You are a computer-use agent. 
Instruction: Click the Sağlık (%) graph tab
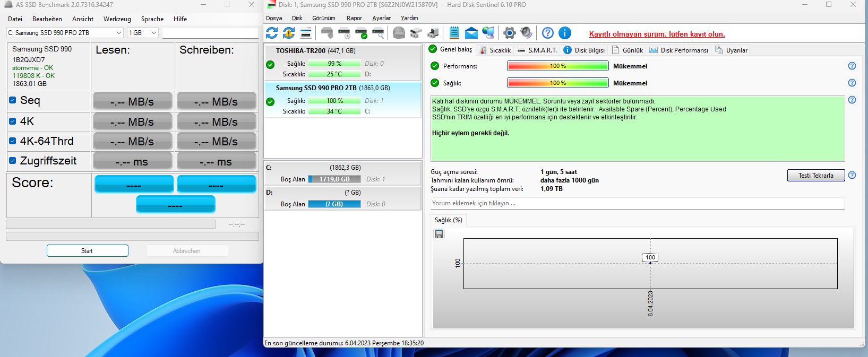(449, 220)
